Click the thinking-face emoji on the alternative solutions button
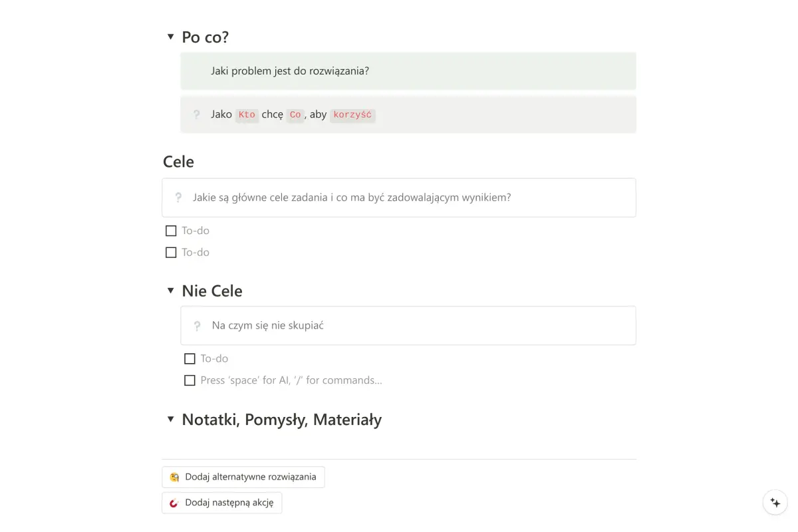This screenshot has height=532, width=798. coord(174,477)
